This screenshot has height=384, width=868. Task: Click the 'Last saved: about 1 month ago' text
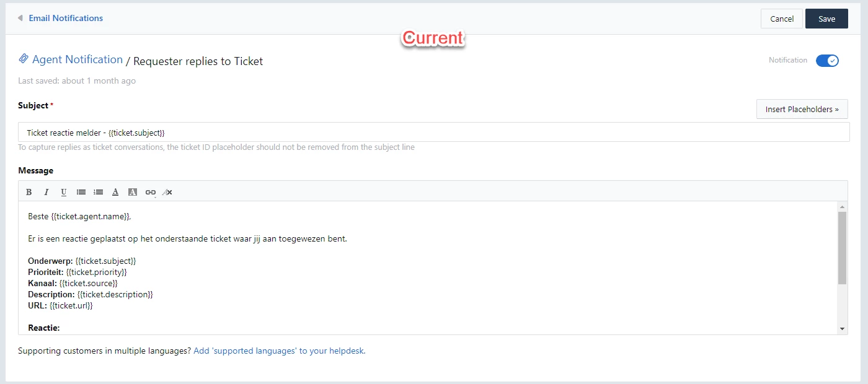(77, 81)
